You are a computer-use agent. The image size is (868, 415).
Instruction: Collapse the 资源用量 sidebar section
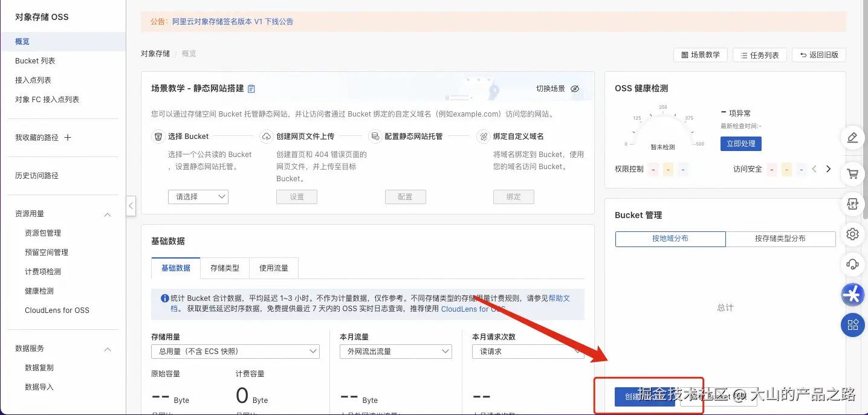click(x=108, y=214)
